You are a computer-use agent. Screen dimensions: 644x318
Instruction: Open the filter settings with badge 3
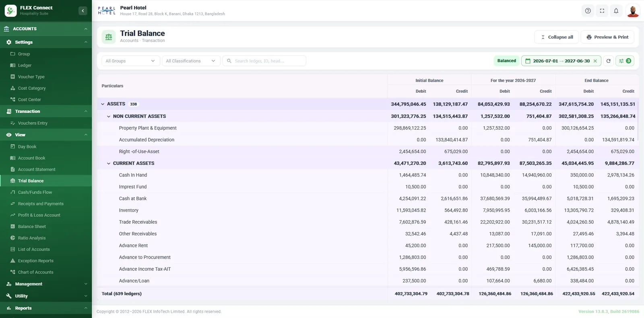click(625, 61)
